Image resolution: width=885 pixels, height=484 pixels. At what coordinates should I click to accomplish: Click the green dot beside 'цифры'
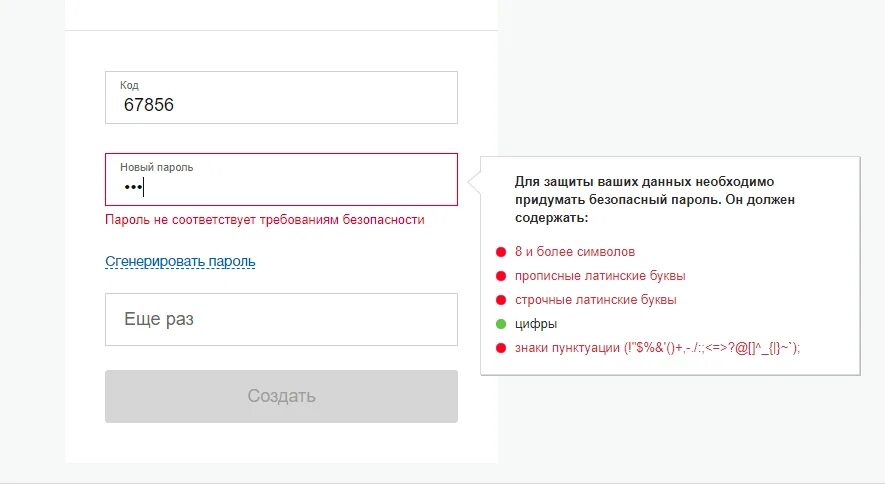[501, 324]
